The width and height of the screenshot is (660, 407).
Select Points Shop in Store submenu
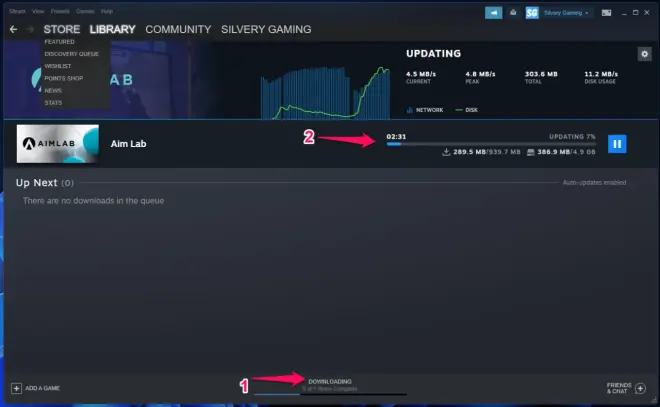point(64,78)
